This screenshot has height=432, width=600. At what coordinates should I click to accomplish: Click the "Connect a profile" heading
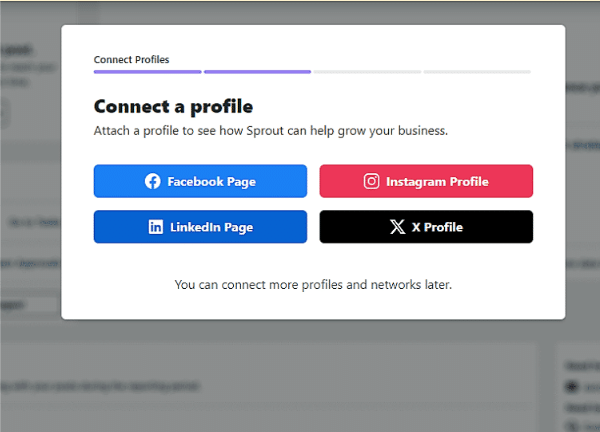pyautogui.click(x=173, y=107)
